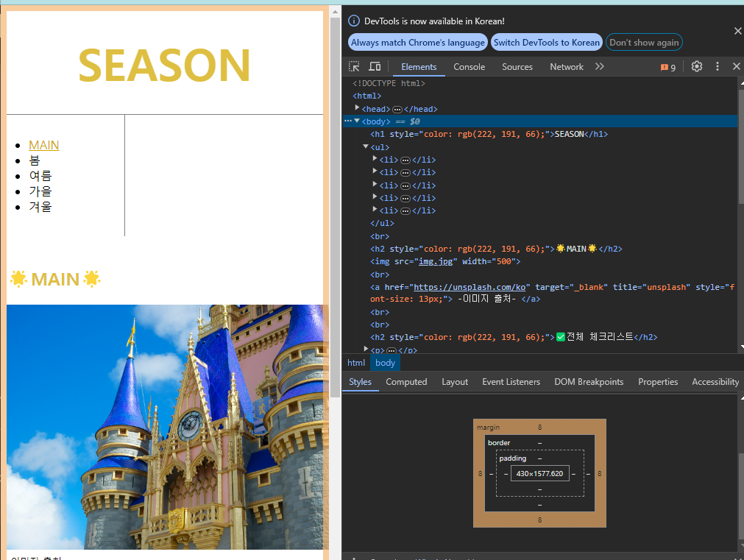Open the DevTools three-dot customize menu
Viewport: 744px width, 560px height.
coord(718,66)
